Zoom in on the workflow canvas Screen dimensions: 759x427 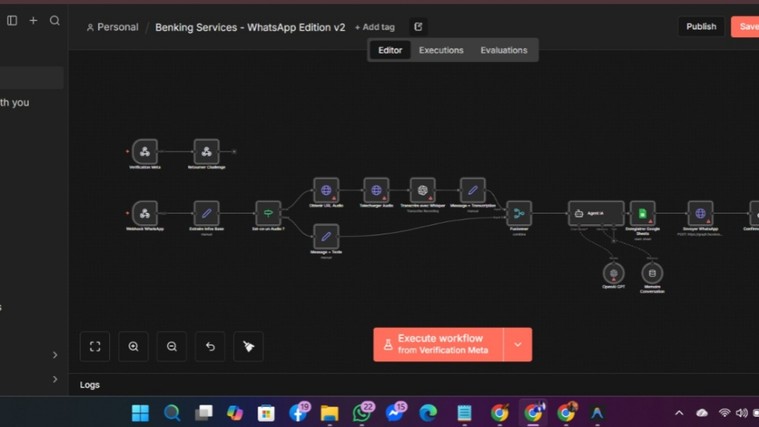pos(133,346)
